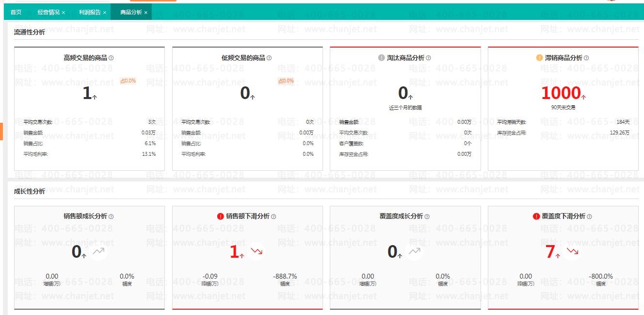Click 占0.0% badge in 低频交易的商品 card
This screenshot has height=315, width=644.
(286, 81)
